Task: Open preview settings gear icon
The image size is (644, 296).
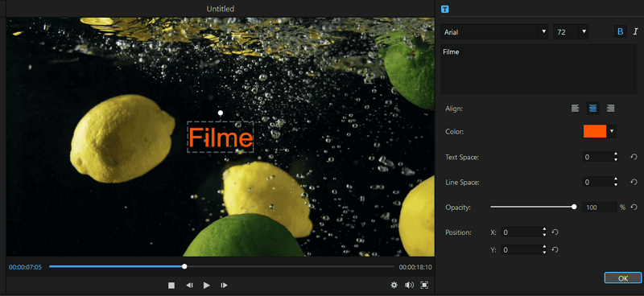Action: [394, 285]
